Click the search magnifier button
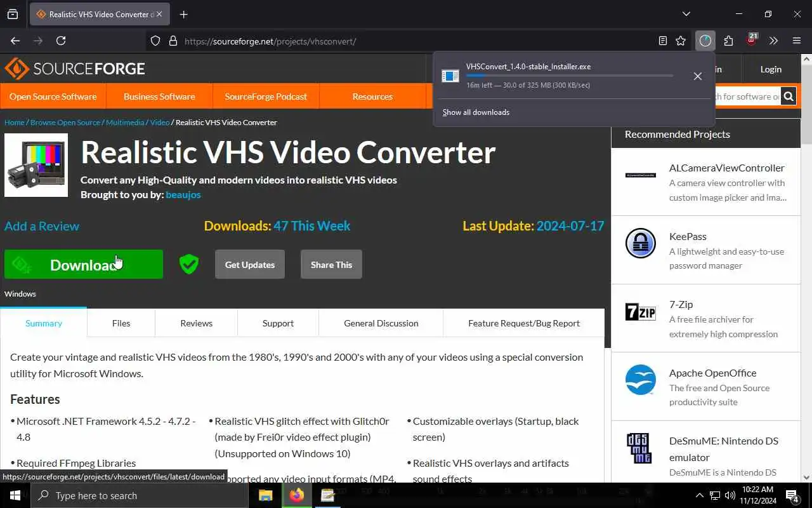Image resolution: width=812 pixels, height=508 pixels. click(x=789, y=97)
